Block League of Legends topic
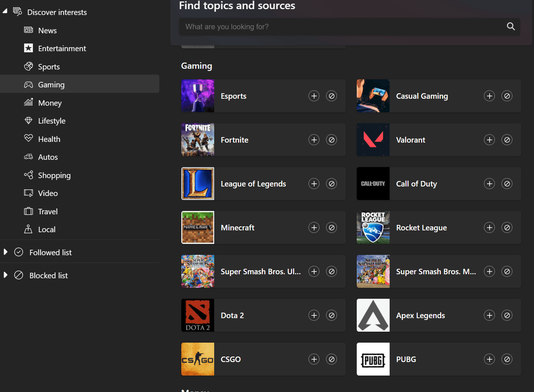The width and height of the screenshot is (534, 392). click(332, 184)
